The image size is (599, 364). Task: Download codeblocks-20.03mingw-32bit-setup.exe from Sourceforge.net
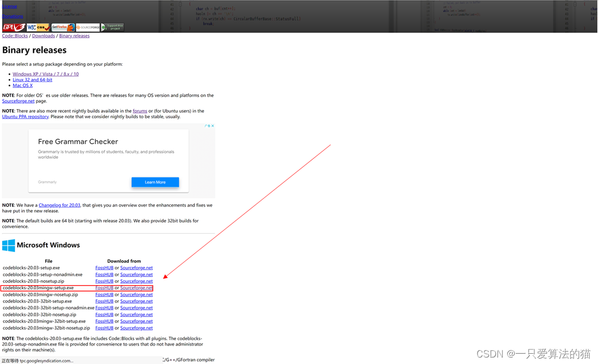pos(136,321)
